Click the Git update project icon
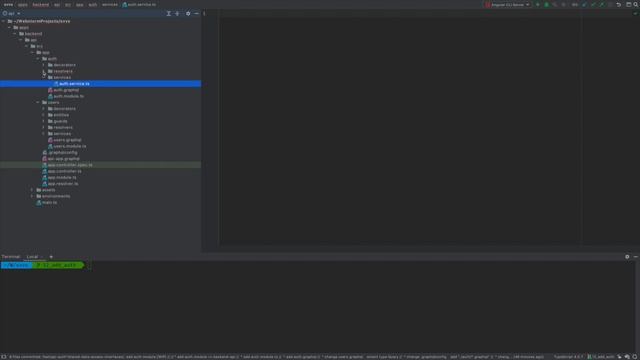The width and height of the screenshot is (640, 360). point(584,4)
